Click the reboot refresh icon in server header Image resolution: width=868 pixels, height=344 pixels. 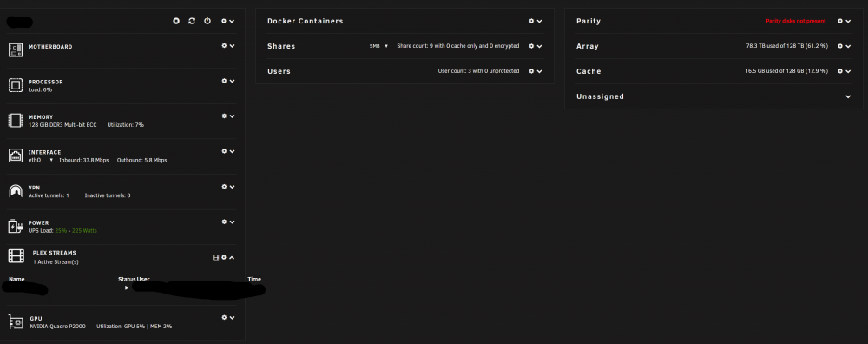192,21
